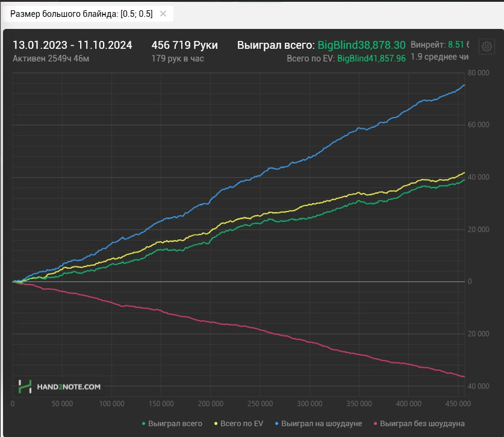
Task: Click the EV total value BigBlind41,857.96
Action: click(371, 58)
